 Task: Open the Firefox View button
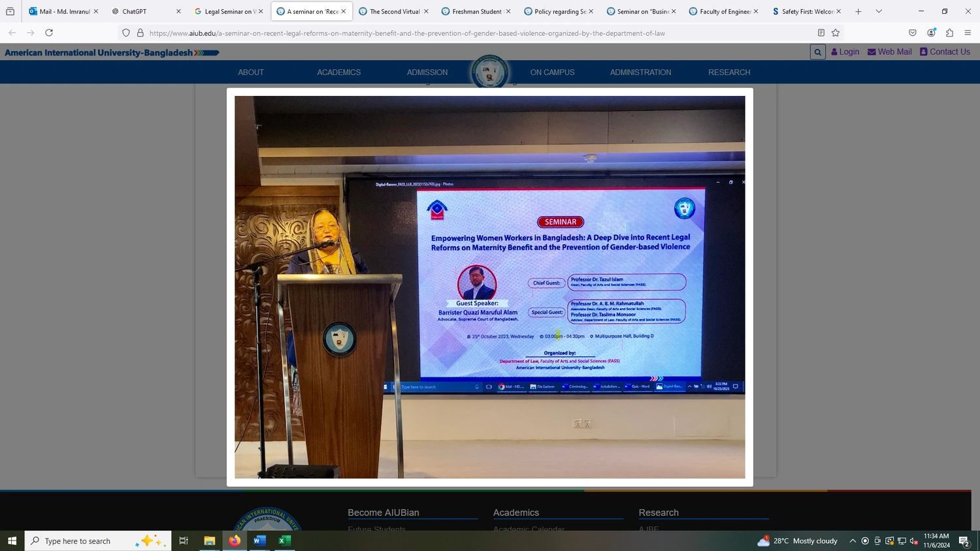10,11
